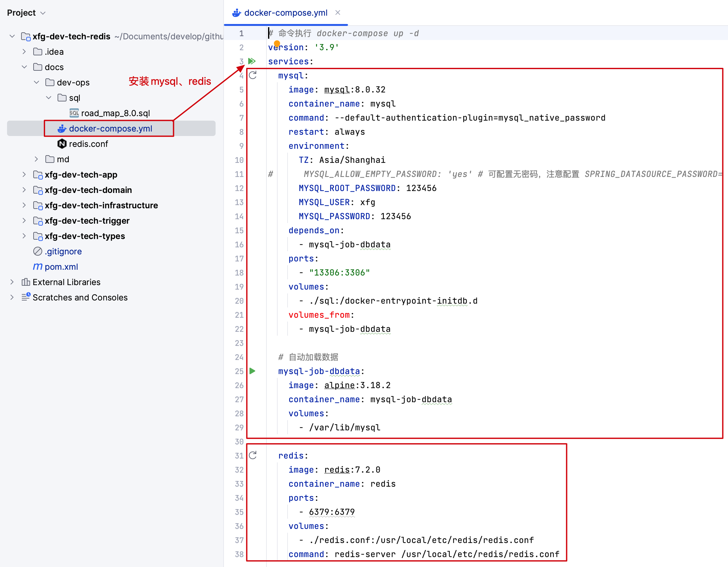The image size is (728, 567).
Task: Click the restart icon beside mysql service
Action: point(253,75)
